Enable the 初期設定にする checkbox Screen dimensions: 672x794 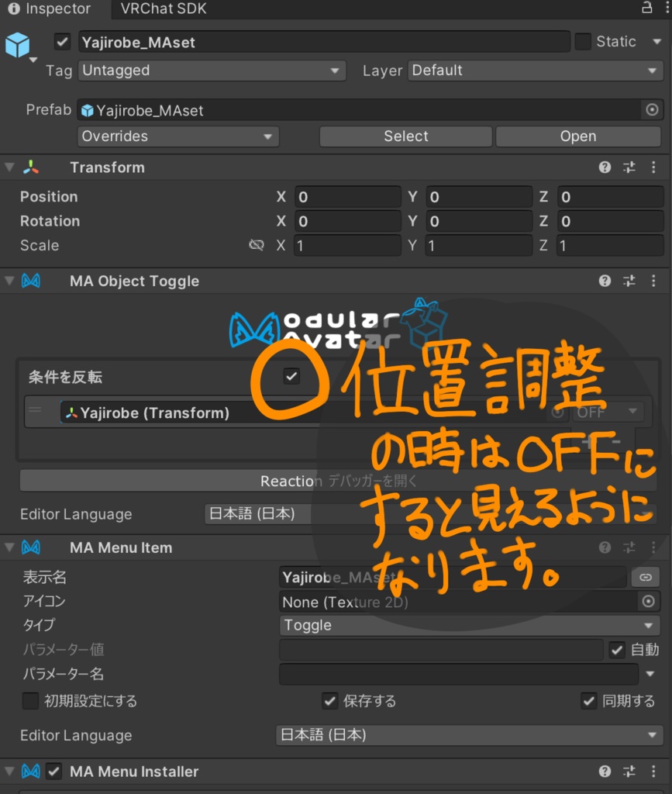coord(30,701)
